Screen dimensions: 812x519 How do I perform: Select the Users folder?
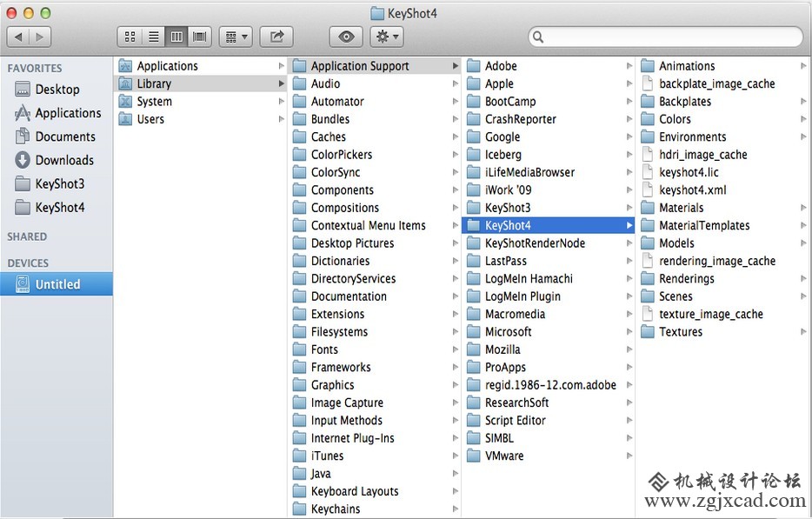pos(200,118)
